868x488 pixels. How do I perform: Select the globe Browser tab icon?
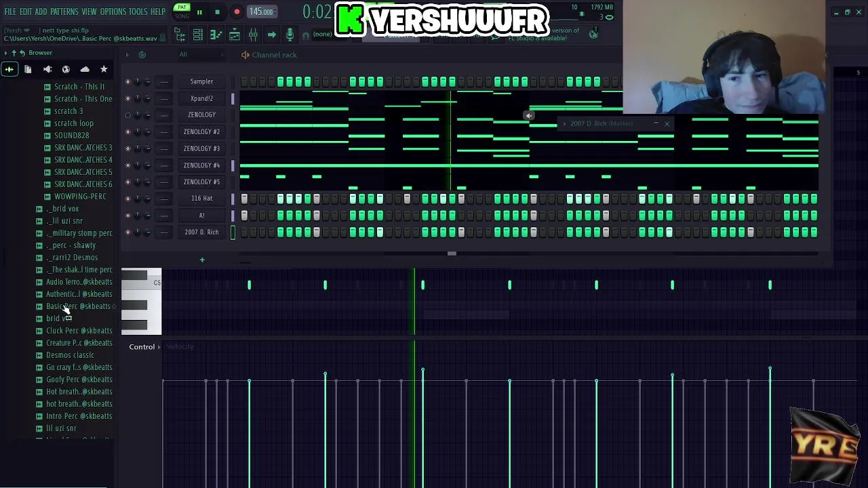tap(66, 69)
